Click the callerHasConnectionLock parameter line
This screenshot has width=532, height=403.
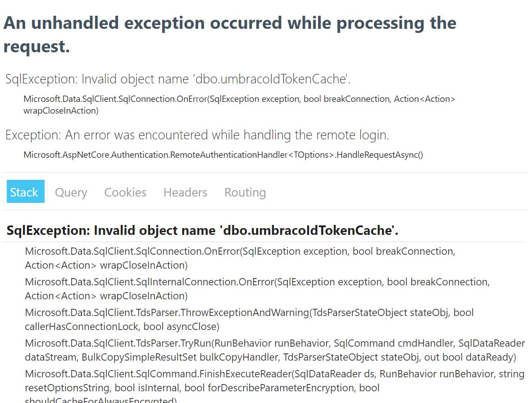[x=122, y=326]
